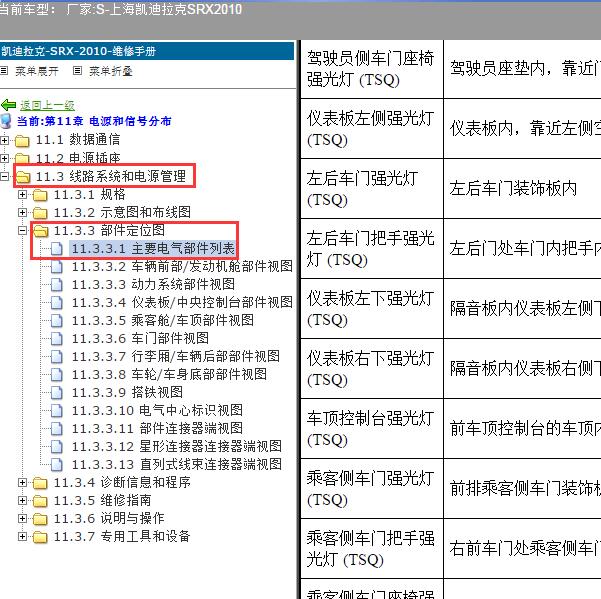Click the 11.3.3 部件定位图 open folder icon
Screen dimensions: 601x599
pos(41,231)
